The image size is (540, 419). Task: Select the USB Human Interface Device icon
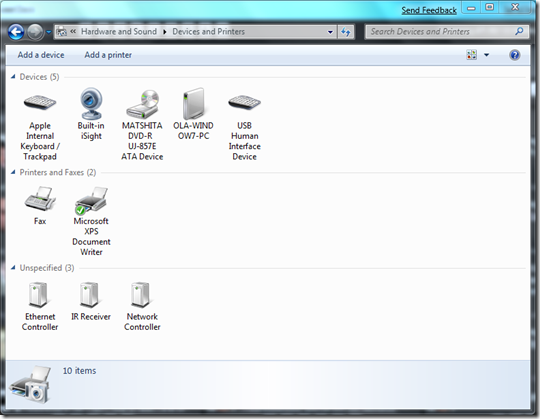(x=245, y=102)
